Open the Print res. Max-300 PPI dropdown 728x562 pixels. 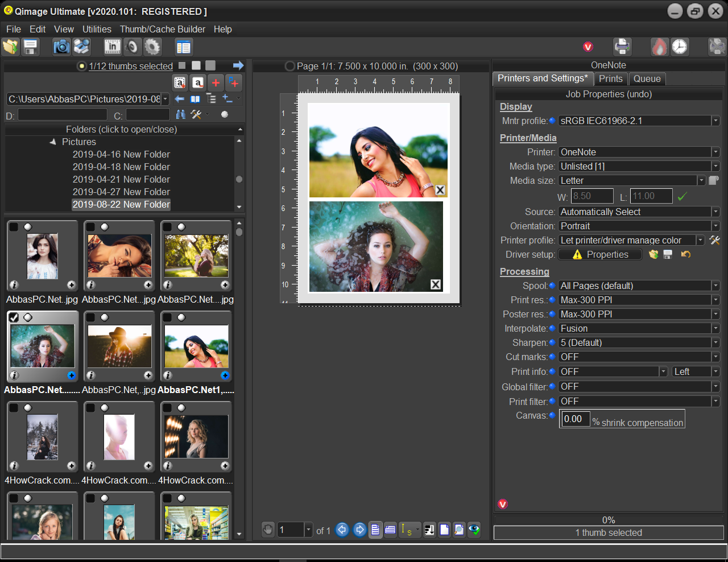[x=715, y=300]
